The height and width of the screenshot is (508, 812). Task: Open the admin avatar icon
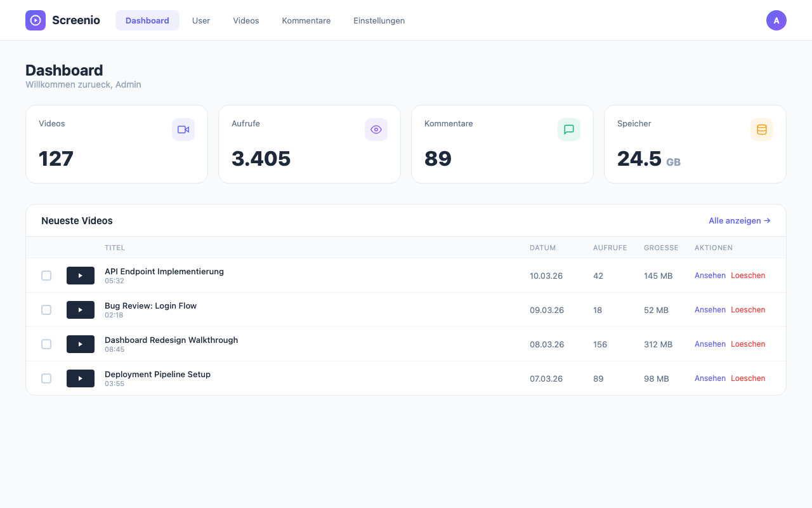pyautogui.click(x=776, y=20)
